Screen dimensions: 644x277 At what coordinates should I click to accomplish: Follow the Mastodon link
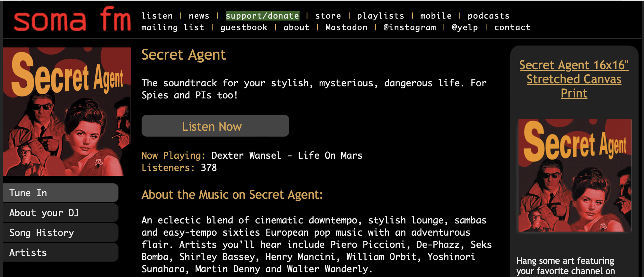pyautogui.click(x=346, y=28)
